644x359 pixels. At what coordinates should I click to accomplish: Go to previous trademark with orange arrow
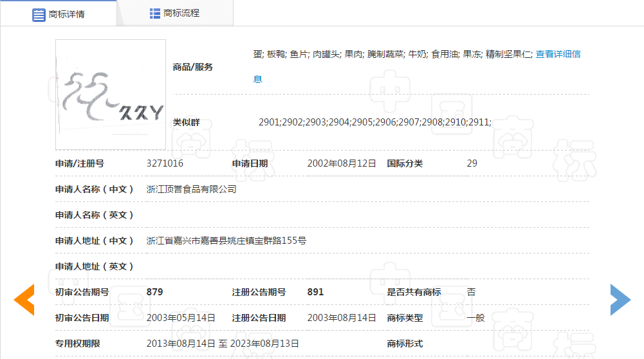pyautogui.click(x=24, y=300)
